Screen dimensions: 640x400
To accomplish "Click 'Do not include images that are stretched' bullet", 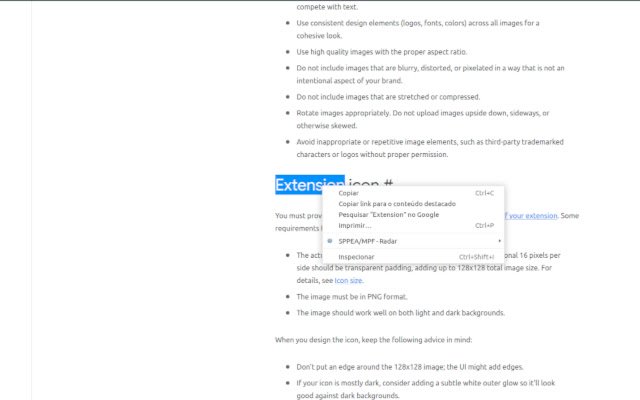I will (x=388, y=97).
